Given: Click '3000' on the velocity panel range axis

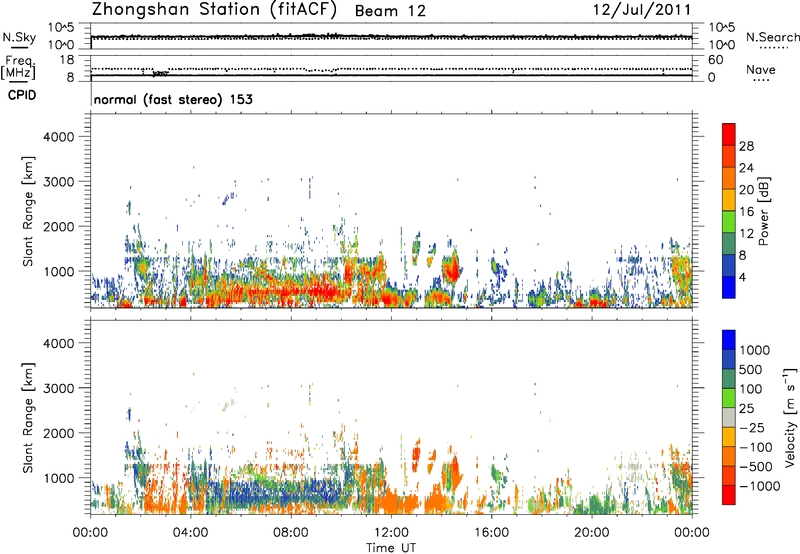Looking at the screenshot, I should 59,388.
